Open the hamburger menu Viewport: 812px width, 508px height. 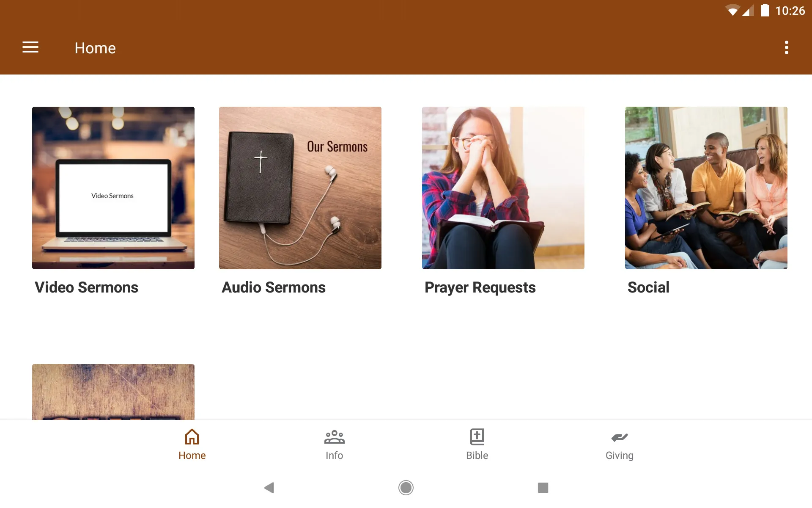pos(30,47)
